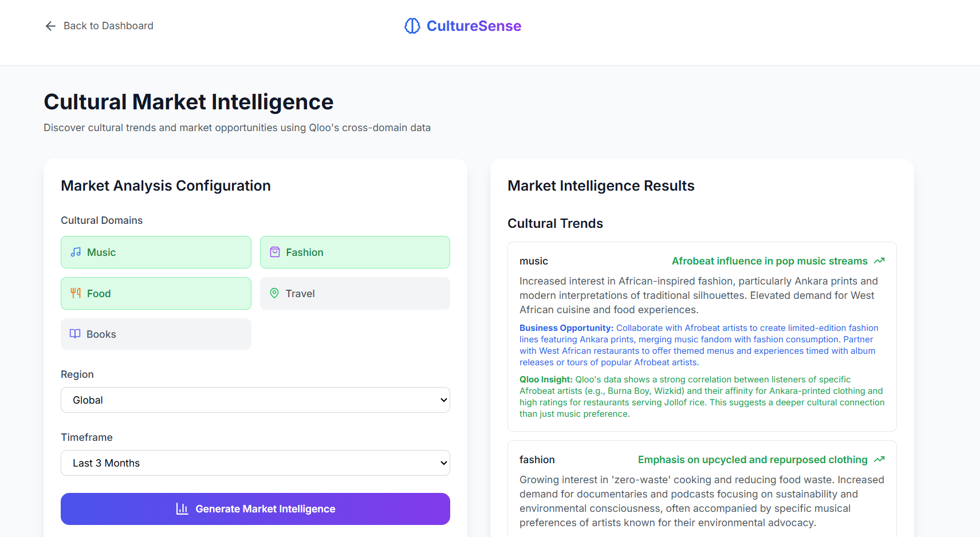Click the shopping bag Fashion icon
Screen dimensions: 980x537
[x=275, y=252]
